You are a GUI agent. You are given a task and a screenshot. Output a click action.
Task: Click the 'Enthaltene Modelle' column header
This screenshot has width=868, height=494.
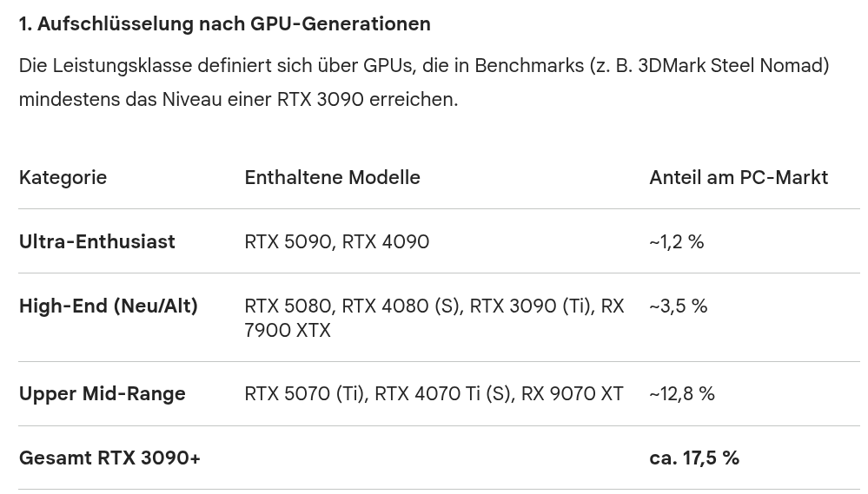point(332,178)
